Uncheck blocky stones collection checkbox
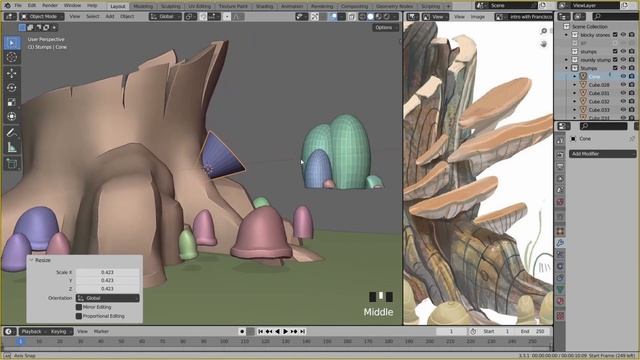Screen dimensions: 640x360 point(615,35)
